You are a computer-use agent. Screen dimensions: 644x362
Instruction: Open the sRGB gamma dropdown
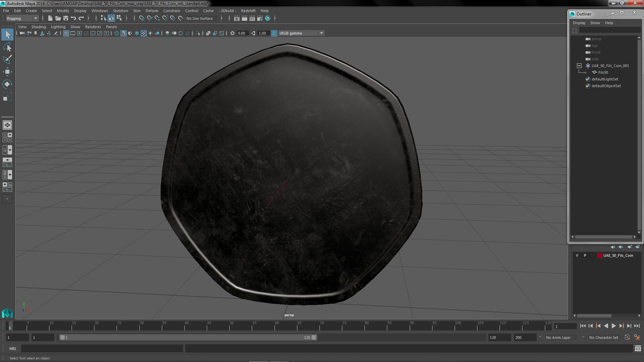coord(321,33)
